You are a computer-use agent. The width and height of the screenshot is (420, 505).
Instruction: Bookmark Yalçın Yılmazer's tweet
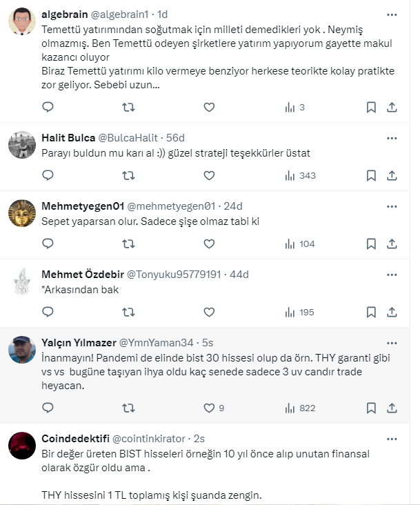371,408
